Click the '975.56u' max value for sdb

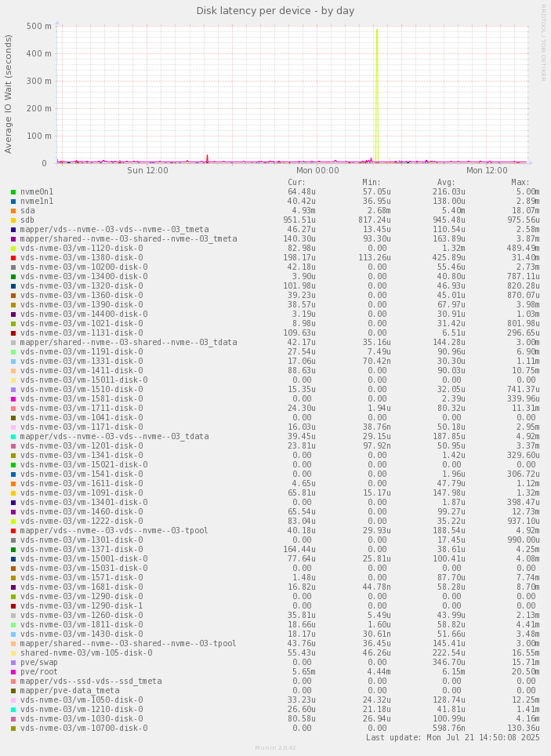[x=524, y=220]
